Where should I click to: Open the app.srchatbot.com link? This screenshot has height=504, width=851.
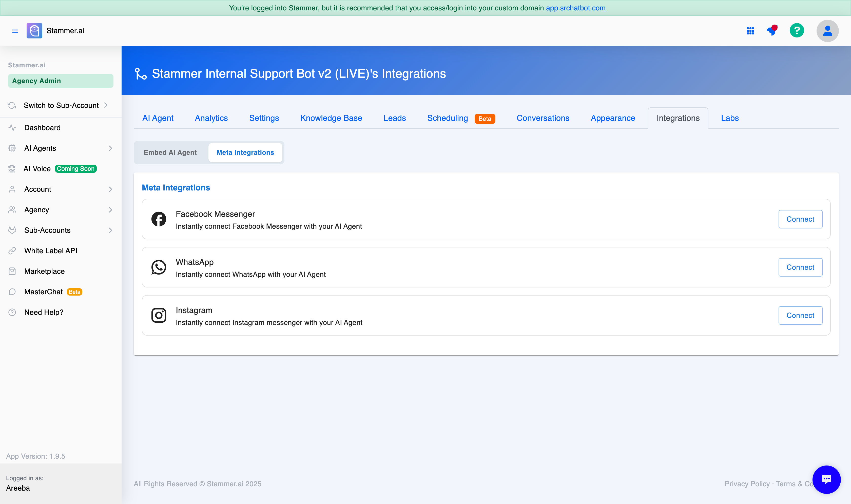point(576,8)
